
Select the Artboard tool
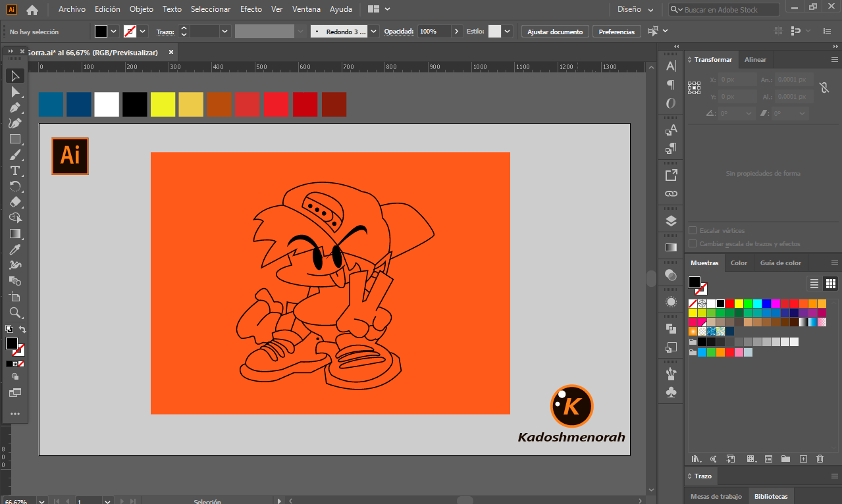(x=15, y=297)
